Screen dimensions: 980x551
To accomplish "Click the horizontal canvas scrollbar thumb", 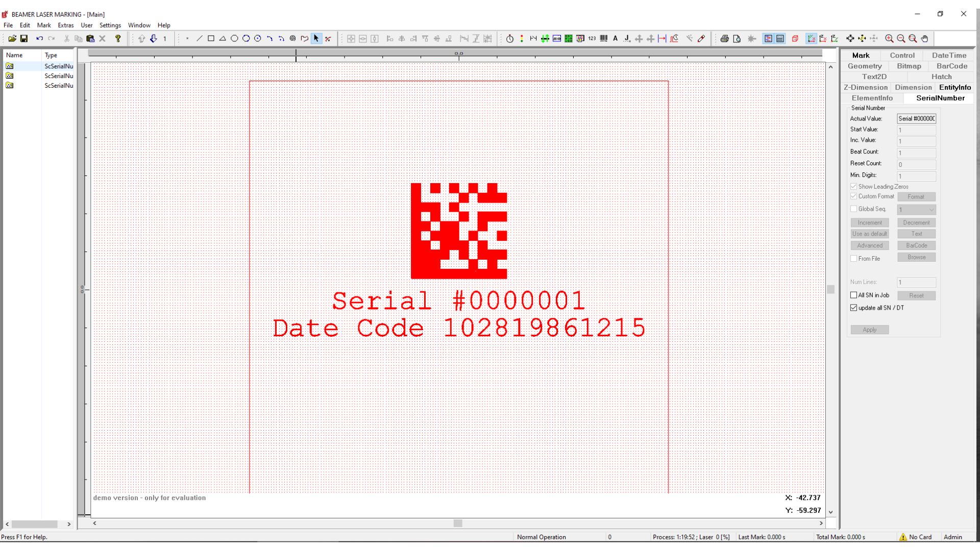I will [458, 523].
